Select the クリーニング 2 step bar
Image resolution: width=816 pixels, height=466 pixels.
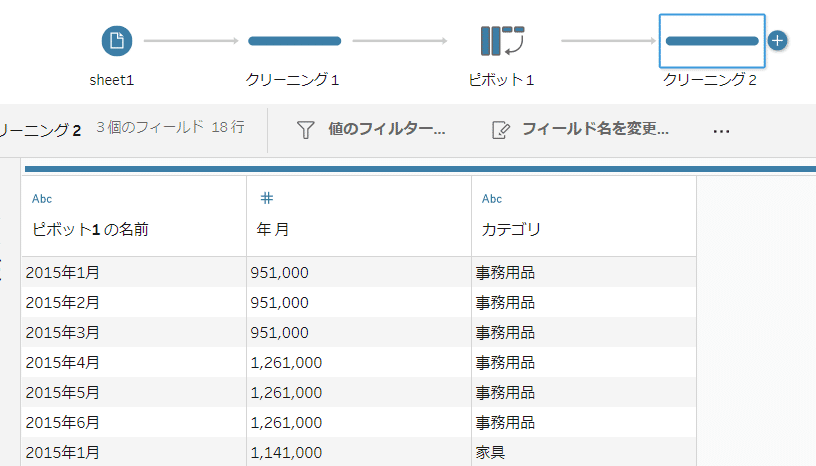712,41
